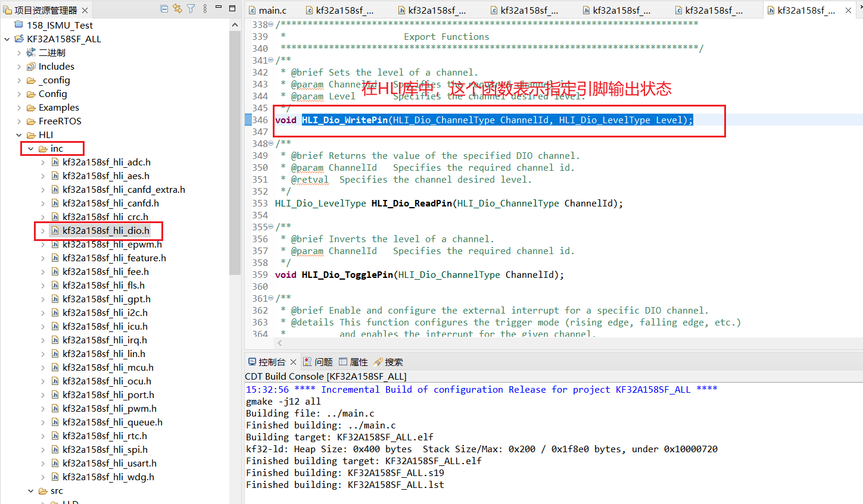Screen dimensions: 863x504
Task: Click the file icon beside kf32a158sf_hli_gpt.h
Action: coord(55,299)
